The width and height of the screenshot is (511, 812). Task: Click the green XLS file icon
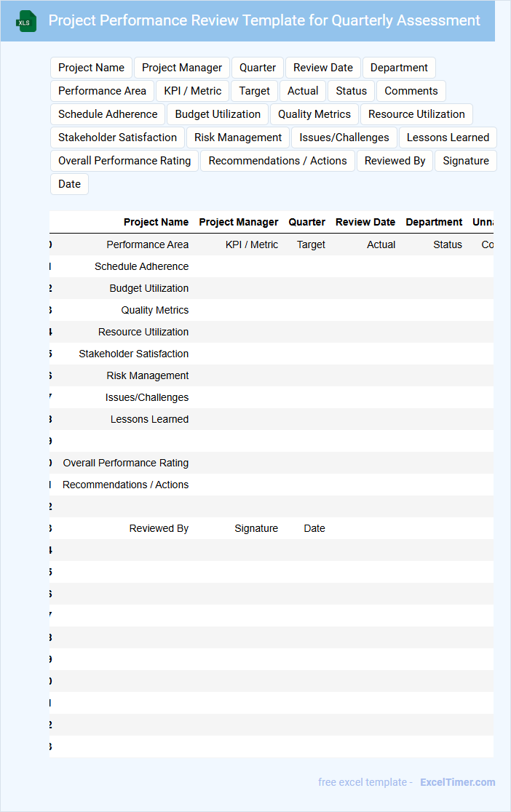point(26,21)
